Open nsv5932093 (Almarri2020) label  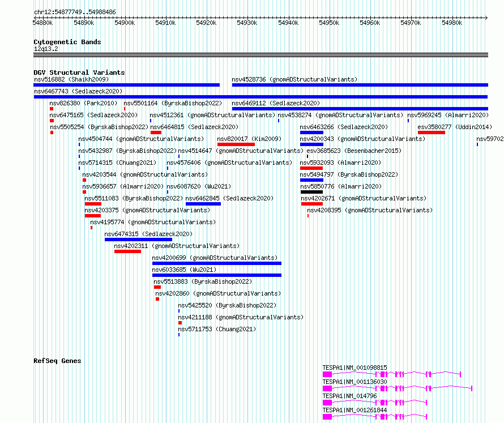pos(340,163)
